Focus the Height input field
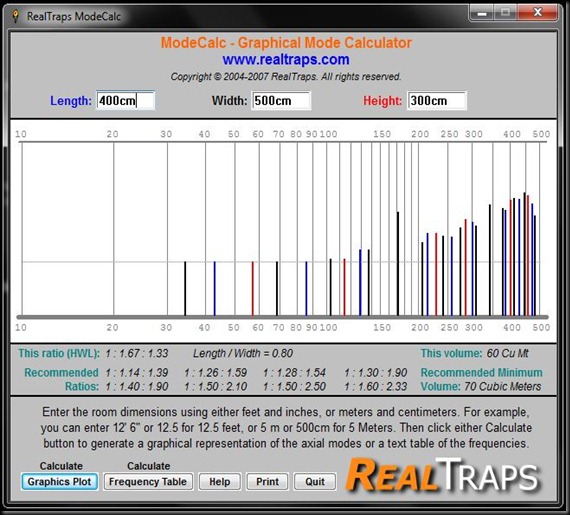 pos(437,101)
